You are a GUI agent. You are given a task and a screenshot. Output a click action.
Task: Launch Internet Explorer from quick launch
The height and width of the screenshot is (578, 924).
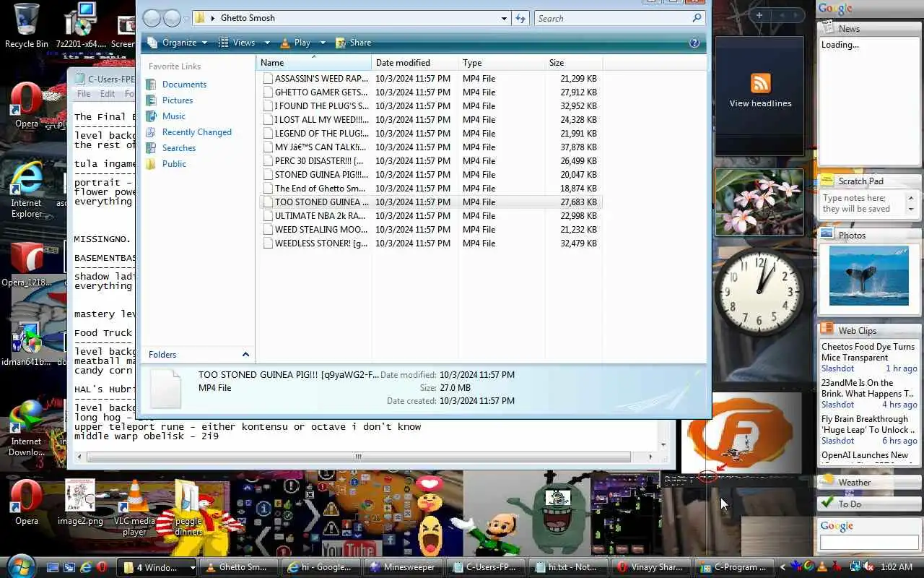tap(85, 567)
